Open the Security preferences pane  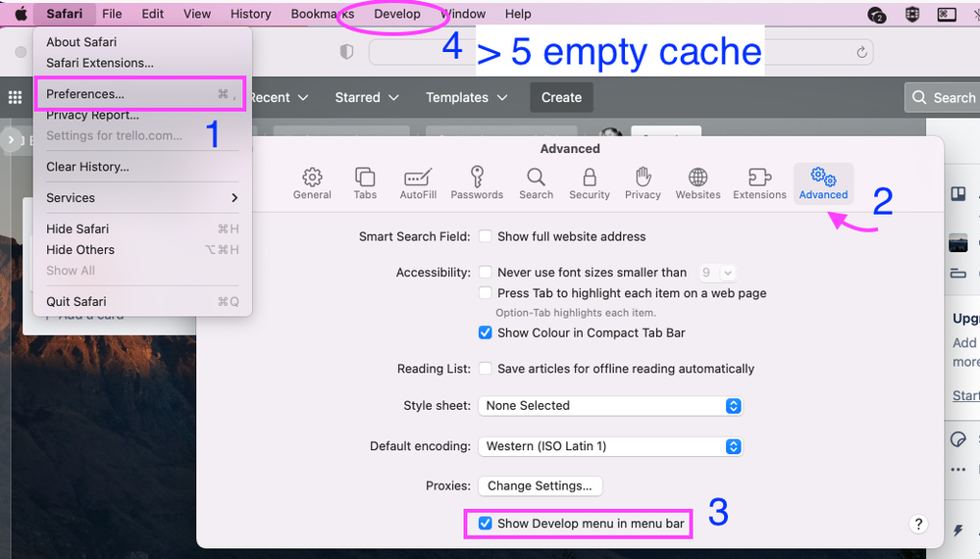point(590,183)
